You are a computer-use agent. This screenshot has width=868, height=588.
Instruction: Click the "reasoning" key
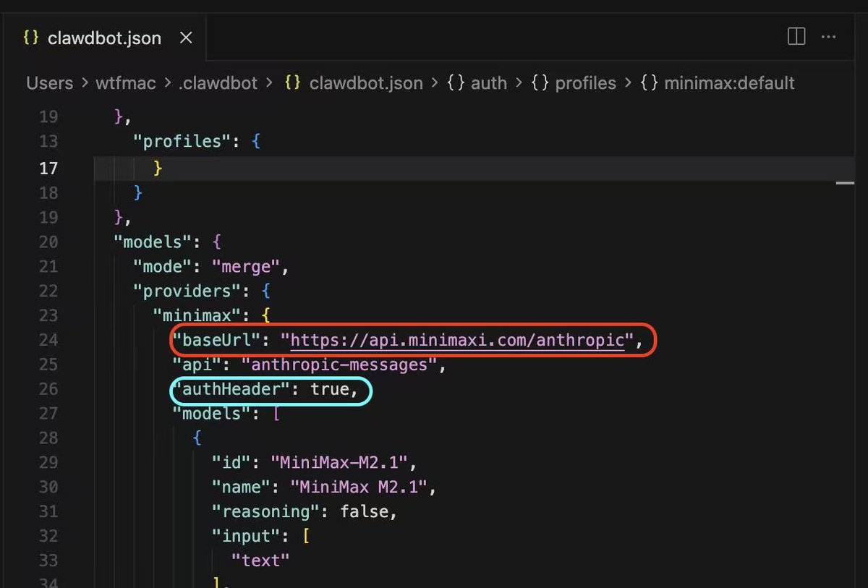pos(265,511)
